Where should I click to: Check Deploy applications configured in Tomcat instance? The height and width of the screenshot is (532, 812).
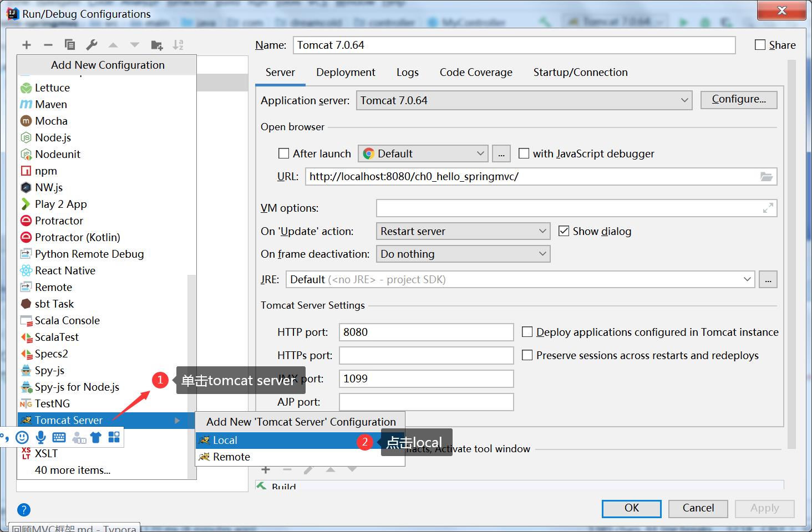click(527, 332)
